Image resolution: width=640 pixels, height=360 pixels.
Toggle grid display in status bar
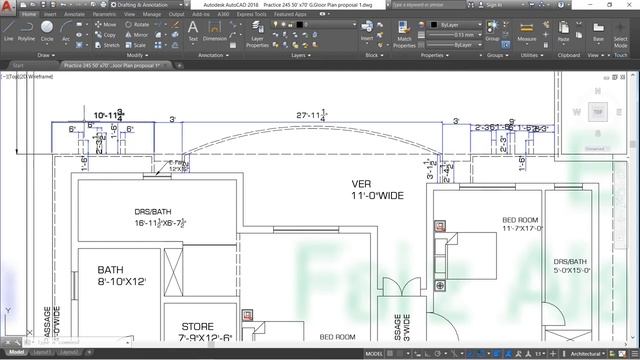[390, 353]
